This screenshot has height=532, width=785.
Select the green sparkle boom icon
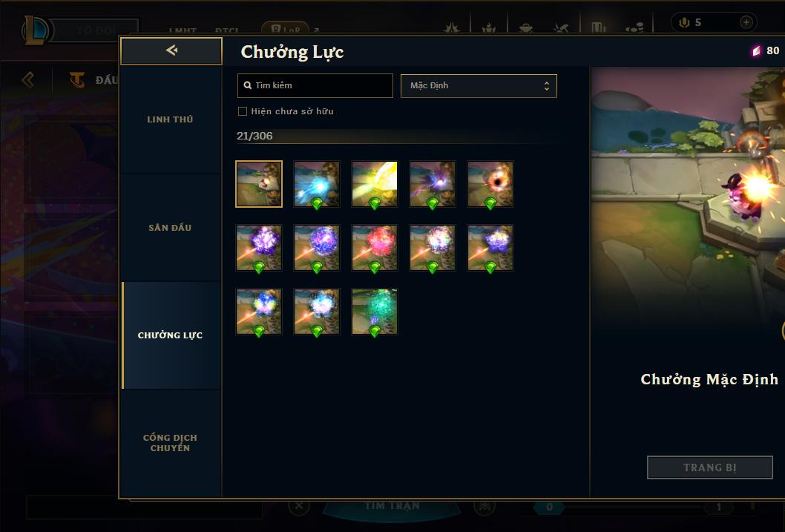click(375, 312)
